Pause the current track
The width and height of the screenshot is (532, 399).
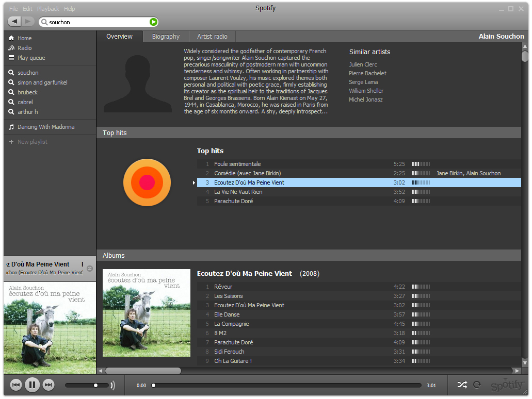pos(32,385)
